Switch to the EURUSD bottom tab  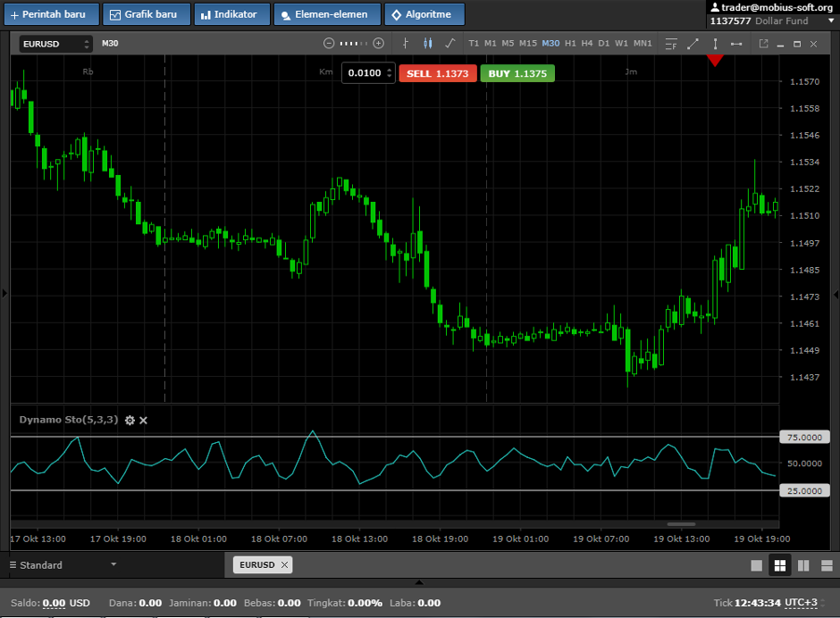pos(256,564)
